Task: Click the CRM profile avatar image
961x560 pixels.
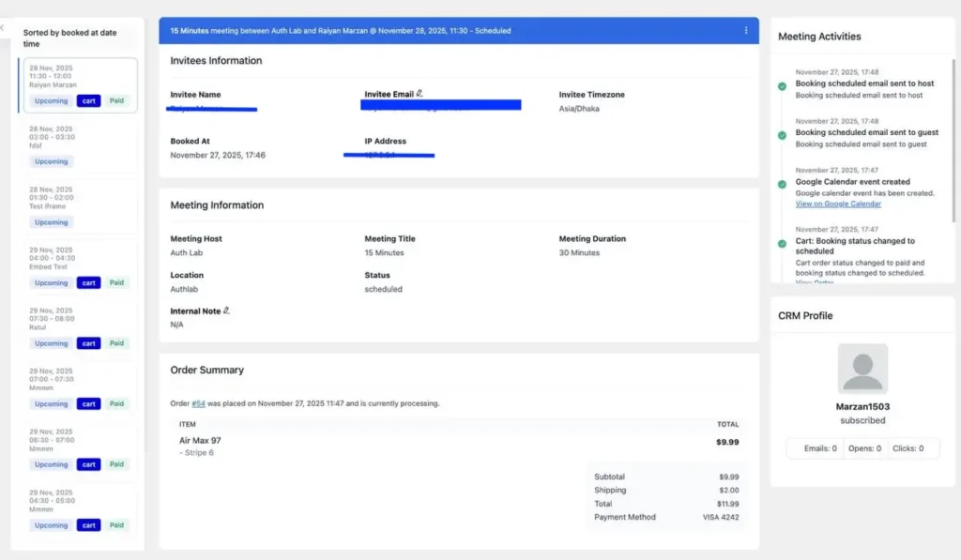Action: click(x=862, y=369)
